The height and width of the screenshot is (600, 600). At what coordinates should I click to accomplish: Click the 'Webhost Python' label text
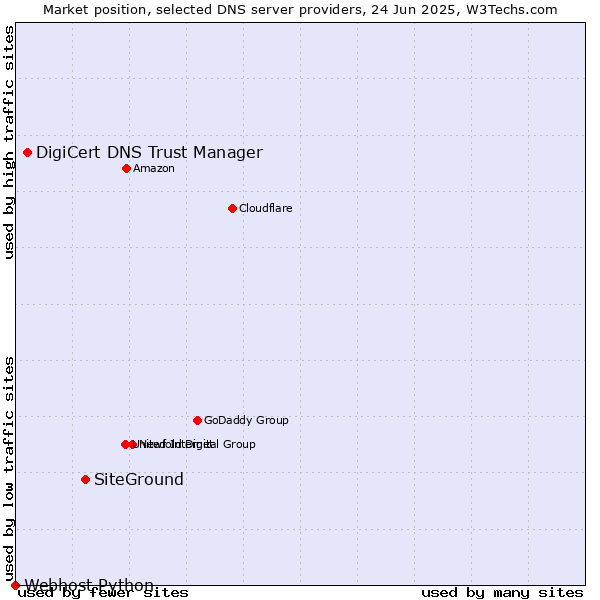(x=89, y=585)
